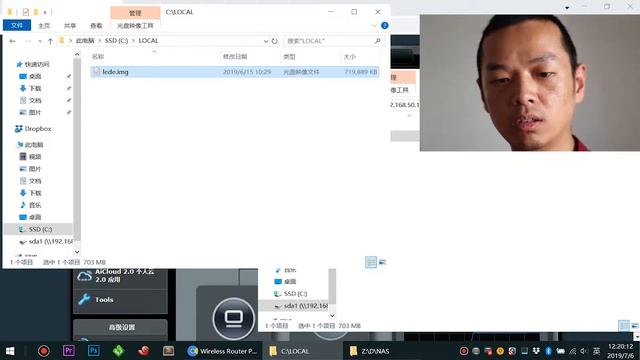
Task: Open the volume control tray icon
Action: point(584,351)
